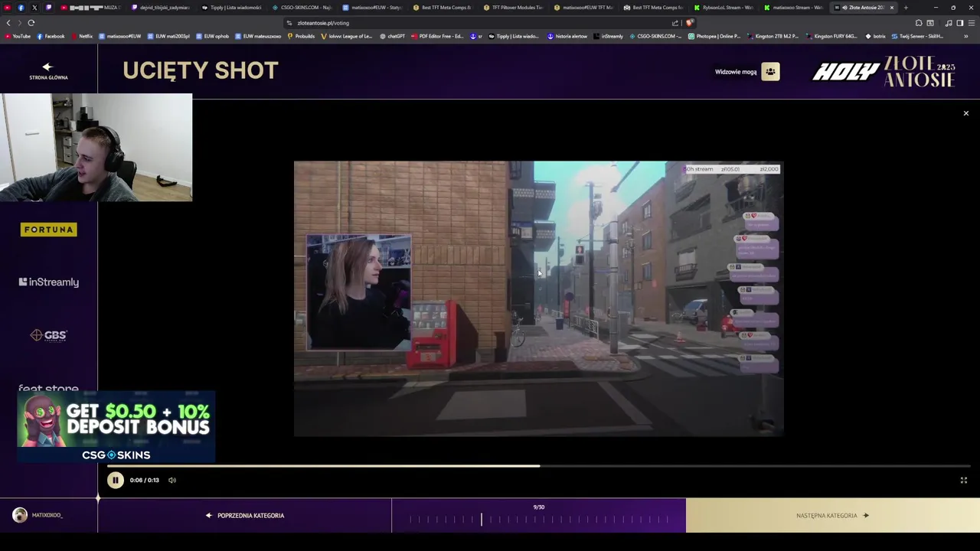Image resolution: width=980 pixels, height=551 pixels.
Task: Click the nominated clip video frame
Action: [538, 298]
